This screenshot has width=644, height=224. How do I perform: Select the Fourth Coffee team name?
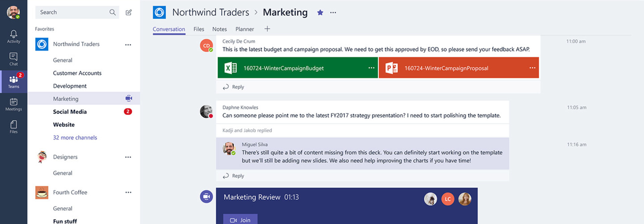70,192
